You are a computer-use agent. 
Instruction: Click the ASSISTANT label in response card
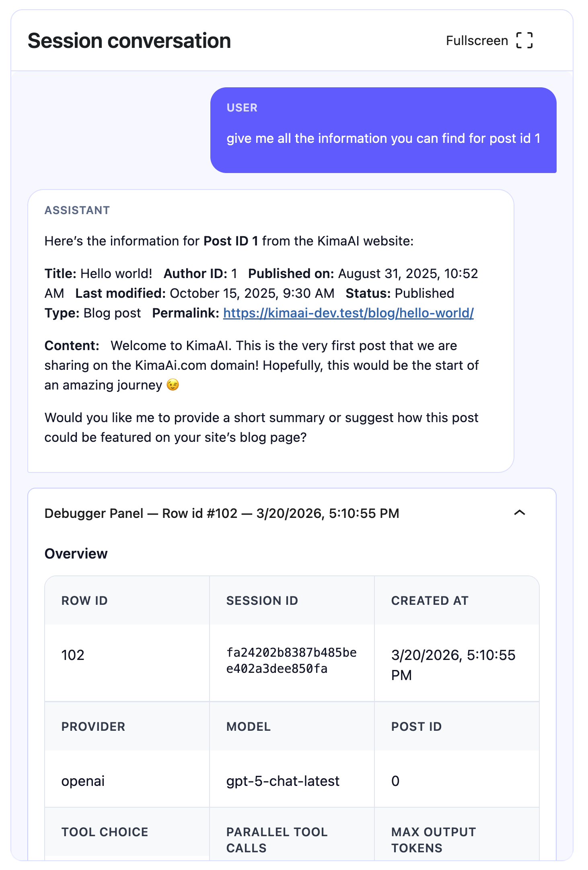coord(77,210)
